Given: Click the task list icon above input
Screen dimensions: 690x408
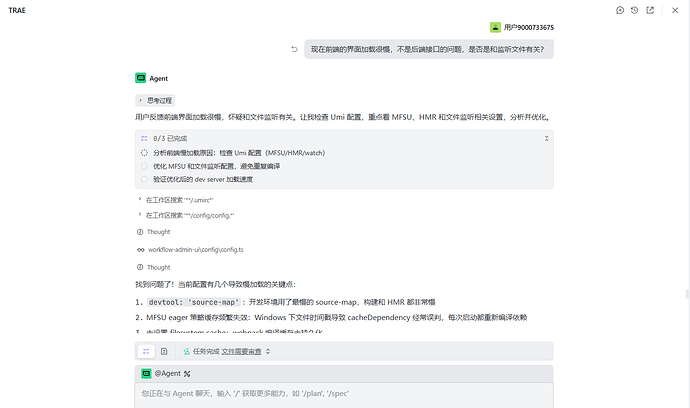Looking at the screenshot, I should 146,351.
